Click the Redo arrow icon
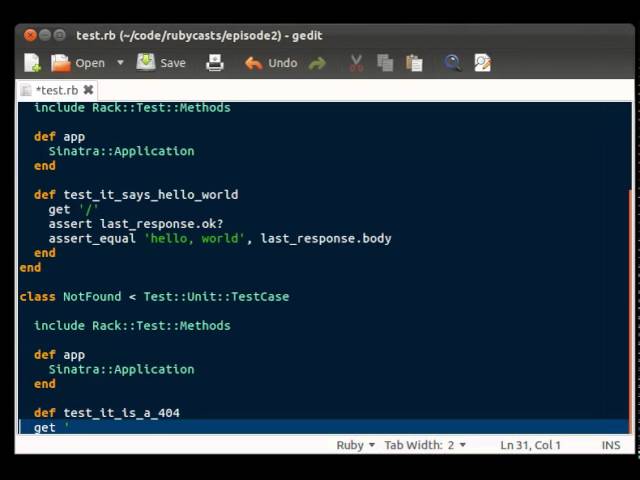Screen dimensions: 640x480 tap(318, 63)
